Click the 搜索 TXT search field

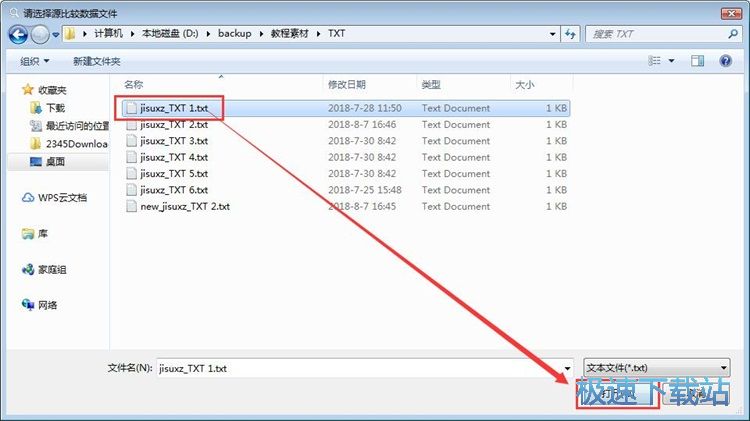click(x=655, y=34)
